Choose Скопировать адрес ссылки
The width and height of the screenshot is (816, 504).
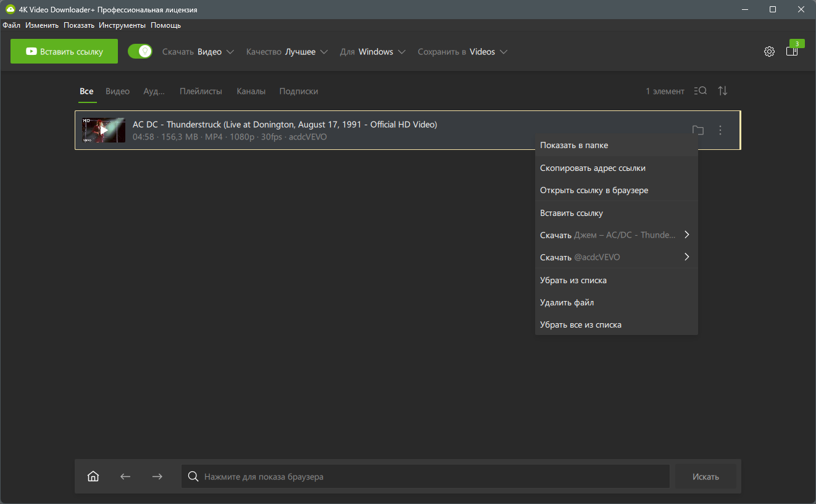tap(616, 168)
